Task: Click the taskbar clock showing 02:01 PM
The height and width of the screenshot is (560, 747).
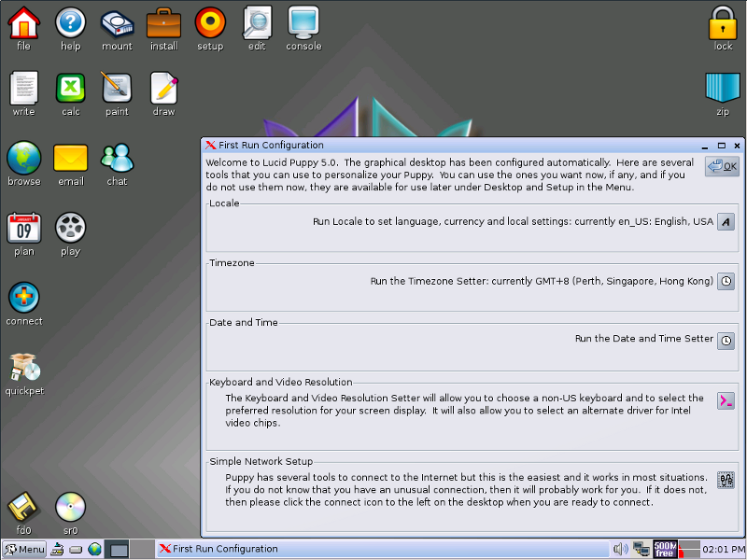Action: click(724, 550)
